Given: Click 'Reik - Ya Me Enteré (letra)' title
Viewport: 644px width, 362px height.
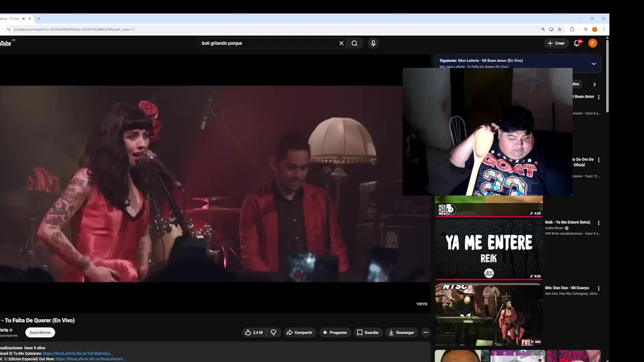Looking at the screenshot, I should coord(568,222).
